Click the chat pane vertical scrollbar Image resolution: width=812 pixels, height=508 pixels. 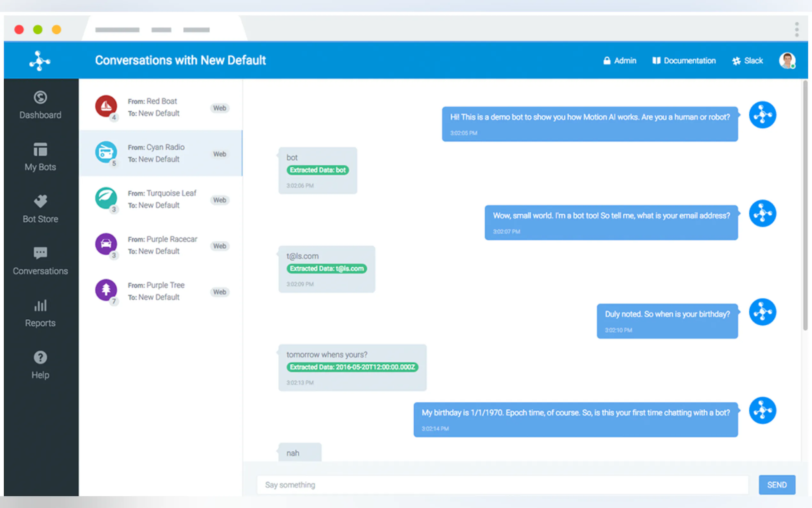point(805,205)
